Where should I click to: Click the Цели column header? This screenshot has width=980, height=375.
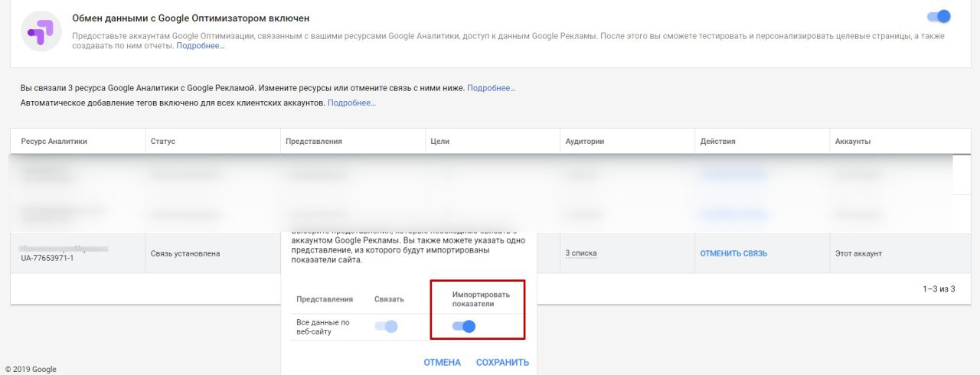[x=439, y=142]
